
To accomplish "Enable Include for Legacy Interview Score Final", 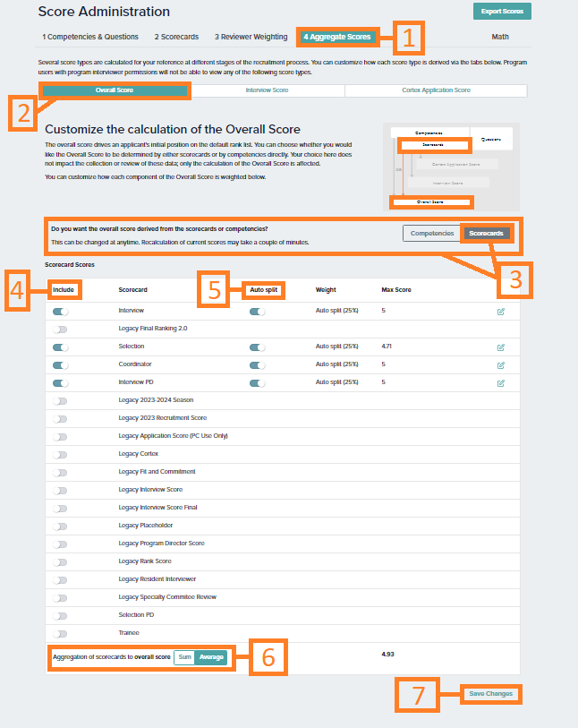I will pos(60,509).
